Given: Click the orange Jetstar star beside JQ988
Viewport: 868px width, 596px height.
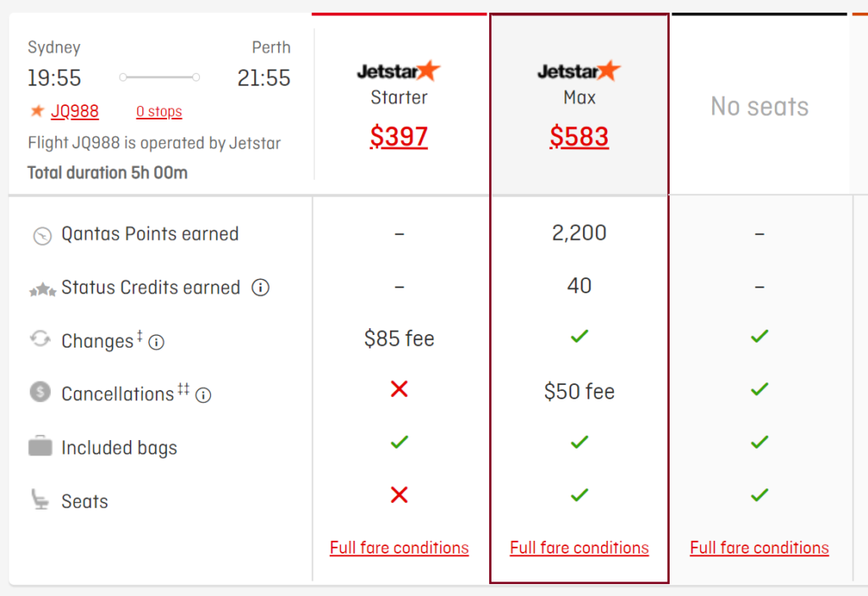Looking at the screenshot, I should (37, 111).
